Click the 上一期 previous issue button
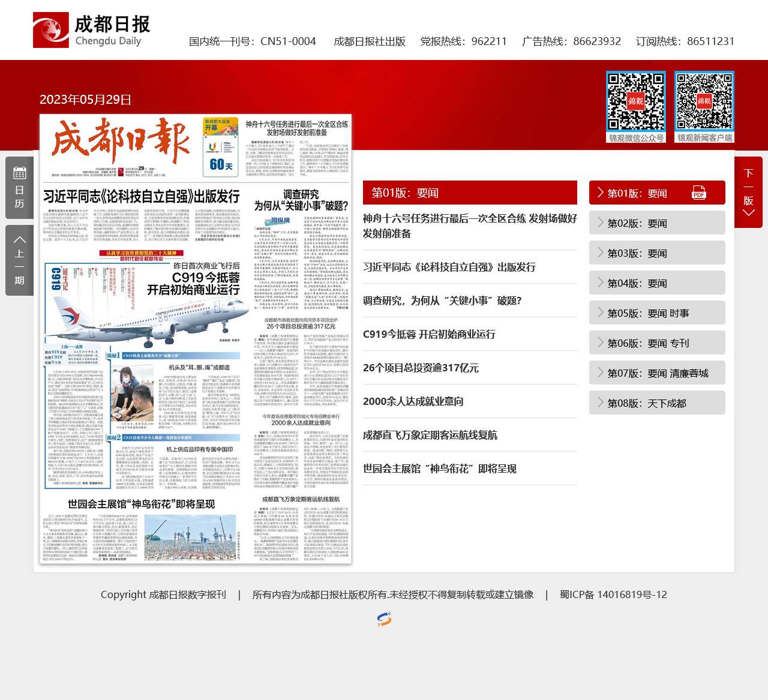The width and height of the screenshot is (768, 700). (20, 260)
